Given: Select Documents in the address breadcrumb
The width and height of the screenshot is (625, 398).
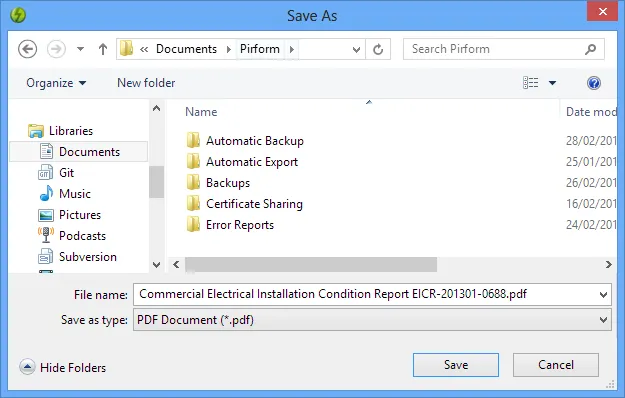Looking at the screenshot, I should point(186,49).
